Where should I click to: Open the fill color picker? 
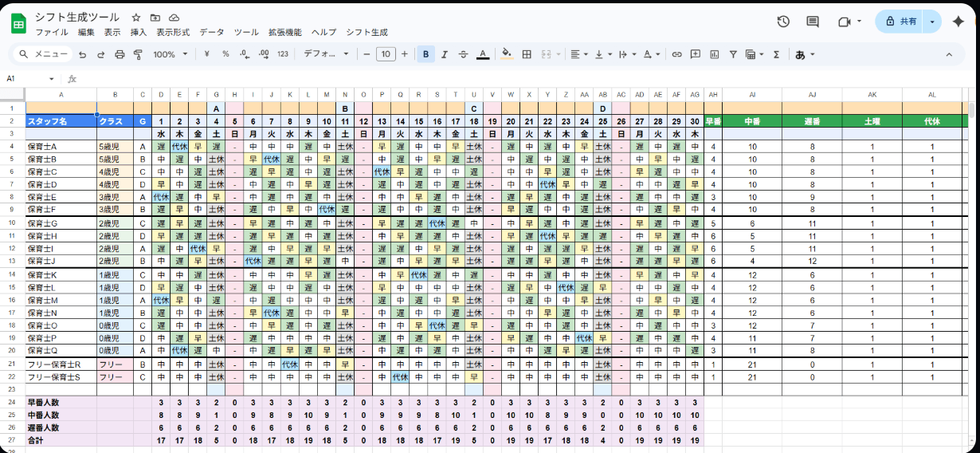506,54
